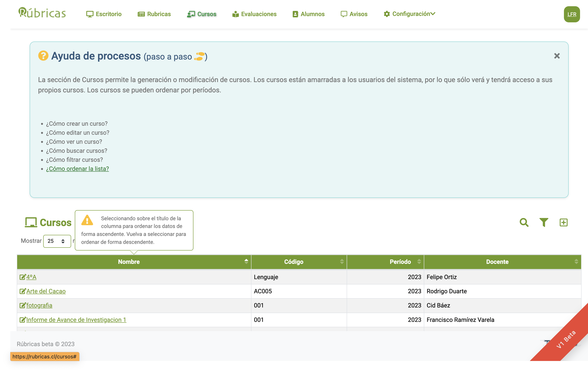Open the Informe de Avance de Investigacion 1 course

76,319
